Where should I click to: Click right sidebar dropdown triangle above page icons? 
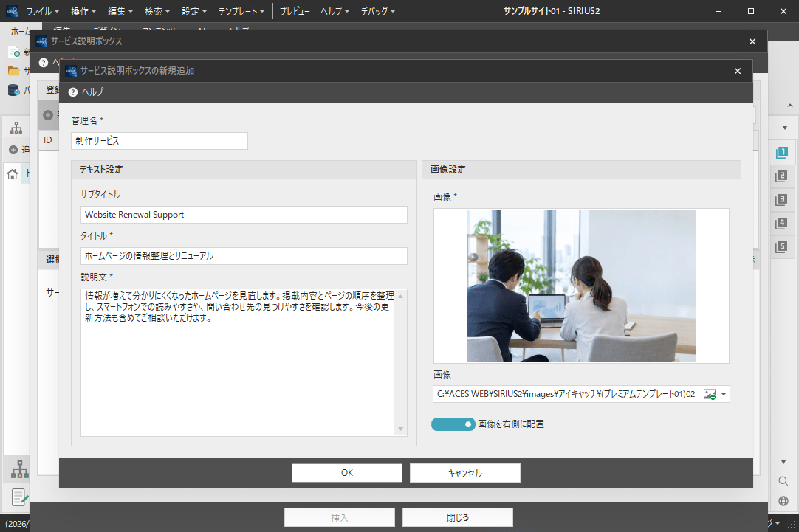(785, 128)
